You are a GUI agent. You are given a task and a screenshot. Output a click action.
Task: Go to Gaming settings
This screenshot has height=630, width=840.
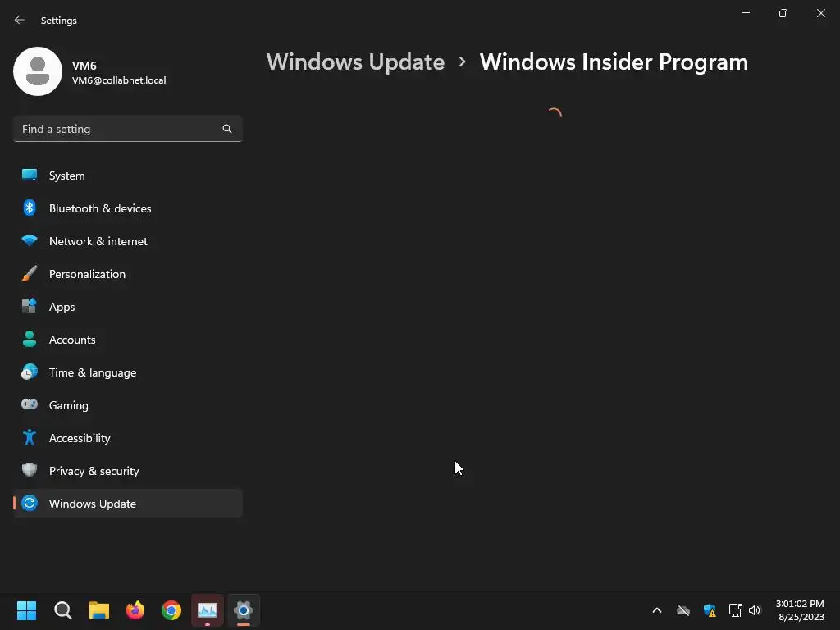coord(127,405)
